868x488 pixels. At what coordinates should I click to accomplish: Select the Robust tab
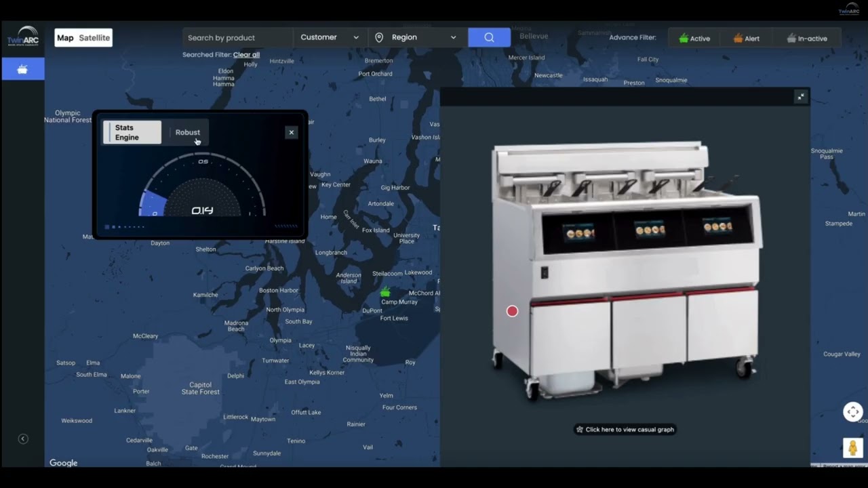[188, 132]
